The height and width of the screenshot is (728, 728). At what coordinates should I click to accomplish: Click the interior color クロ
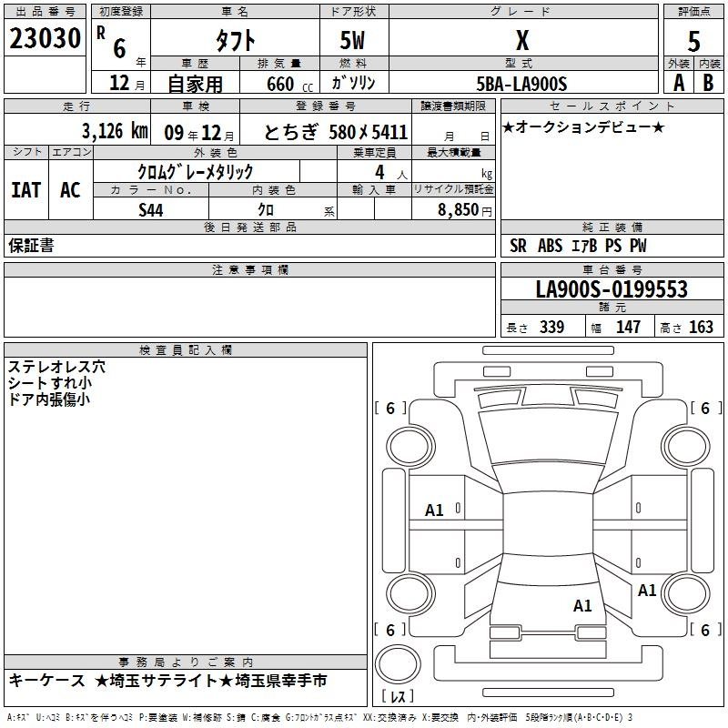click(266, 210)
